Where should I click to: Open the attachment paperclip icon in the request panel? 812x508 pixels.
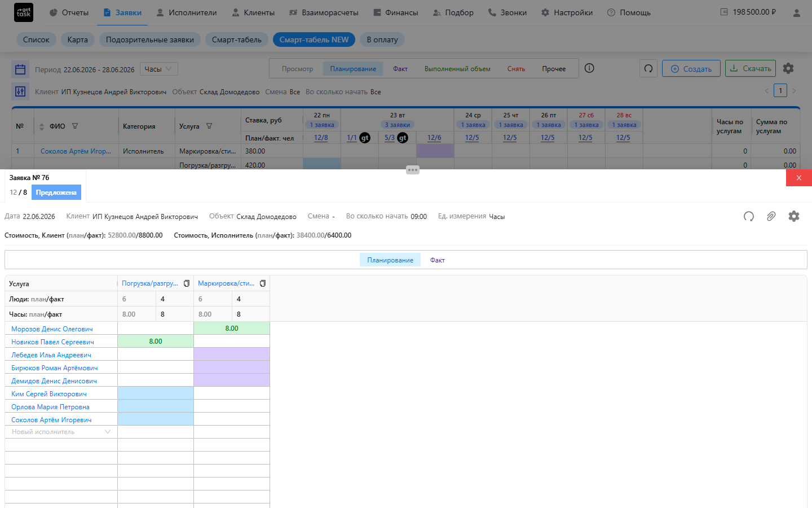tap(771, 216)
